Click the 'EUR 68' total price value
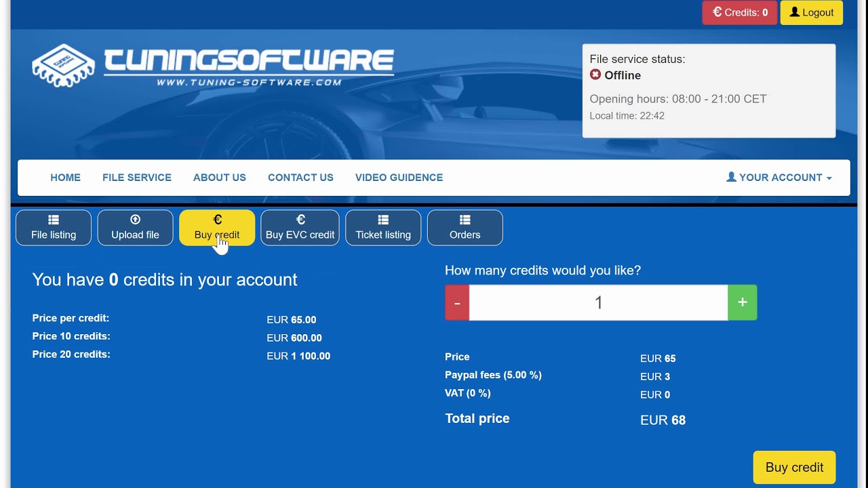Viewport: 868px width, 488px height. coord(663,420)
